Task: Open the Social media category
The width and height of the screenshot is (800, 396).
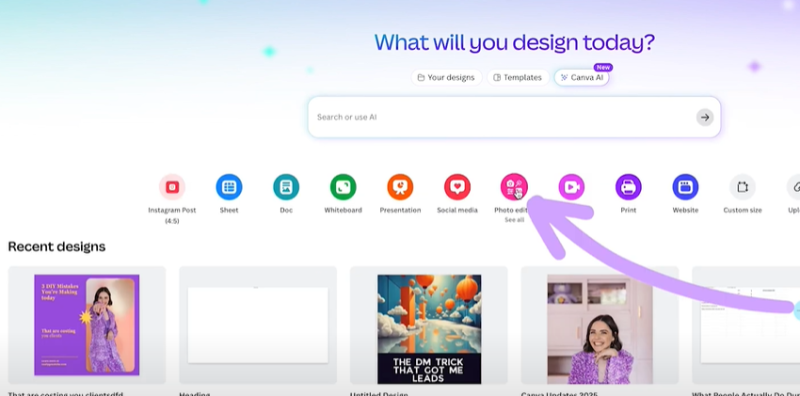Action: click(457, 187)
